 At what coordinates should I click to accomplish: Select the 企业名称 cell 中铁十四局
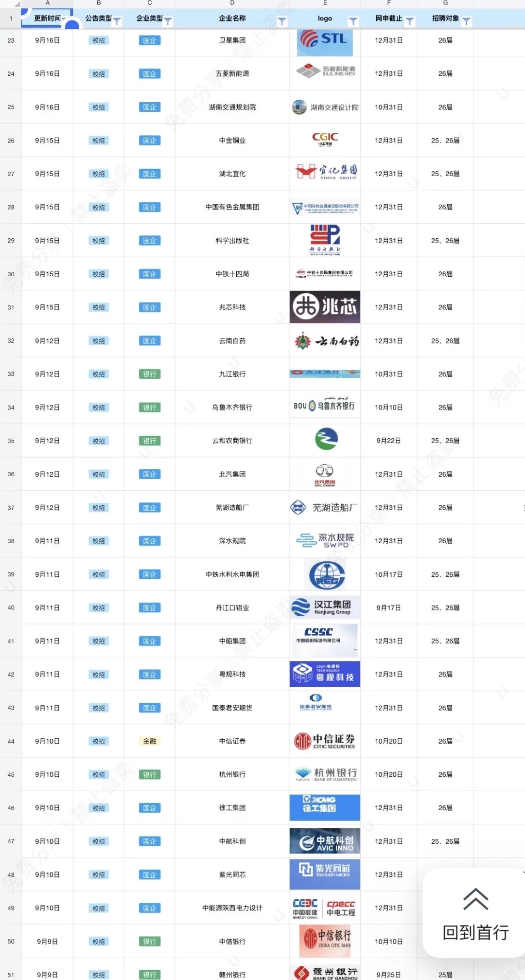pyautogui.click(x=232, y=274)
